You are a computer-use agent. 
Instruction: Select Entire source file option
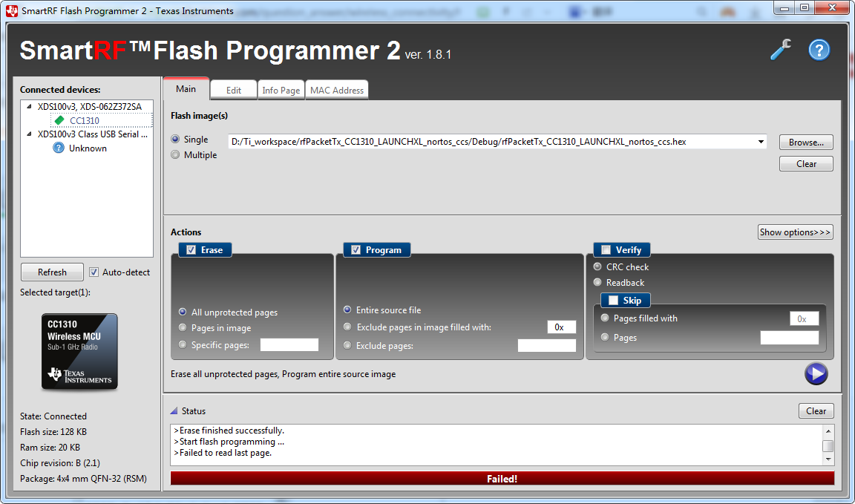click(x=347, y=310)
